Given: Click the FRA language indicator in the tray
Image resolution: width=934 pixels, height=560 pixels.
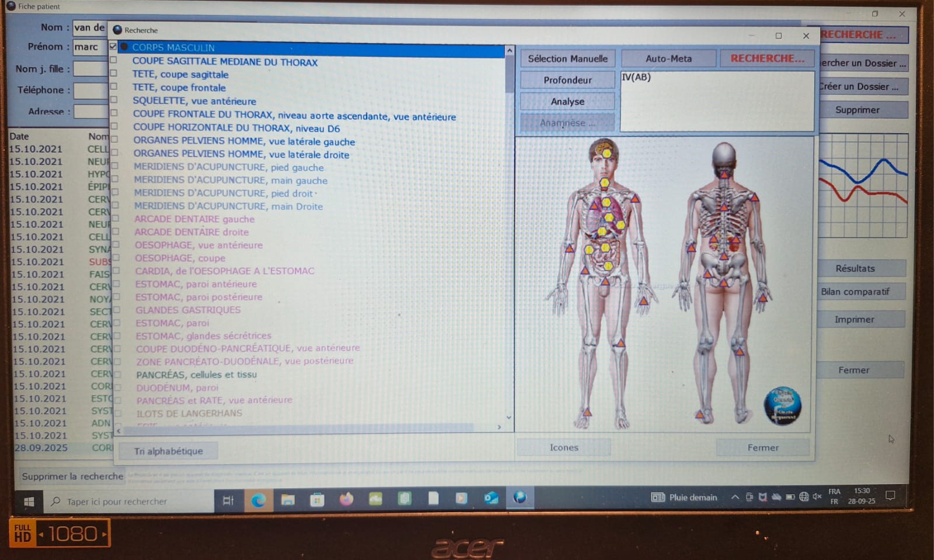Looking at the screenshot, I should pyautogui.click(x=834, y=491).
